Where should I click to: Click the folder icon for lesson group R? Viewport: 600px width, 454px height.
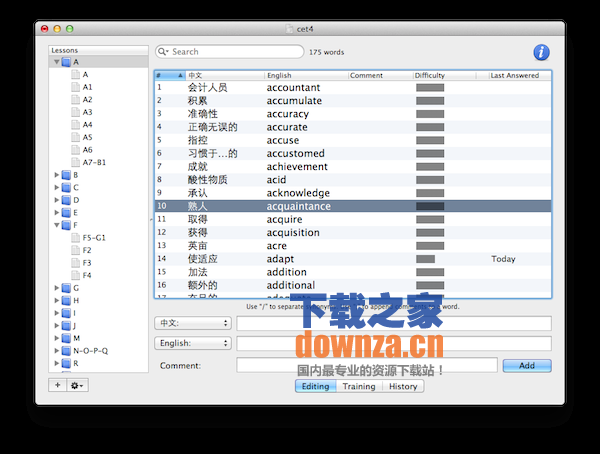(x=66, y=363)
